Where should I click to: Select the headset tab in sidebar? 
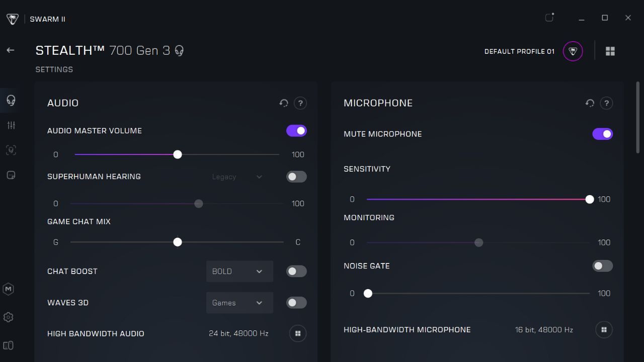(x=11, y=100)
